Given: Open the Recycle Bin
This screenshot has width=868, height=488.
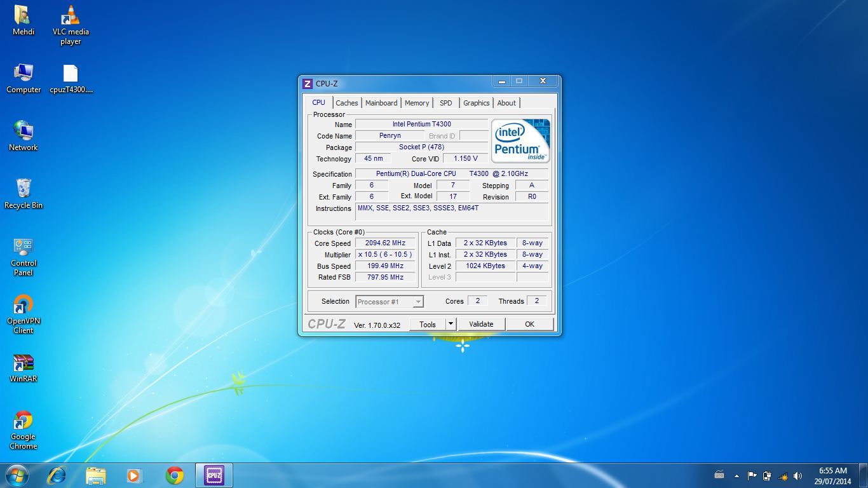Looking at the screenshot, I should (24, 194).
